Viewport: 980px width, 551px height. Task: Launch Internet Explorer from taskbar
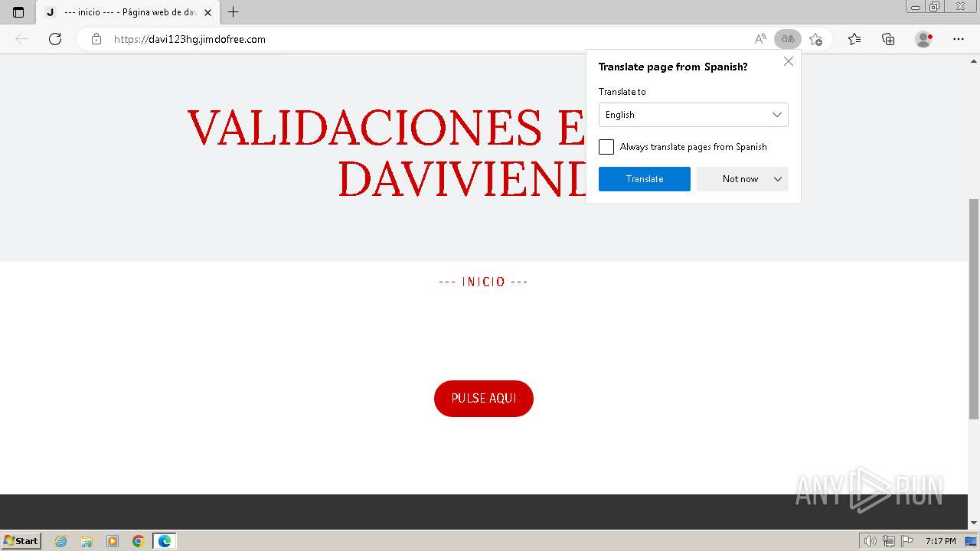coord(61,541)
